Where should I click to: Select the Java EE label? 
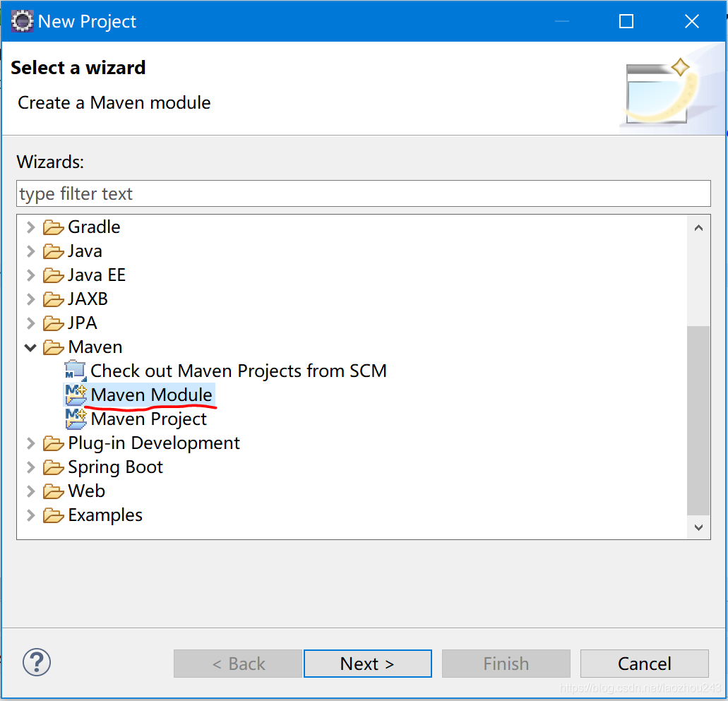coord(97,275)
